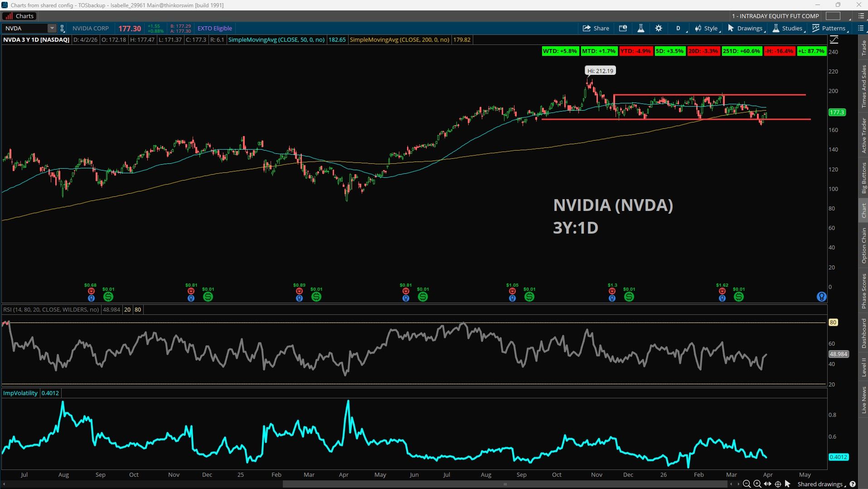Open the Shared drawings dropdown

coord(822,484)
